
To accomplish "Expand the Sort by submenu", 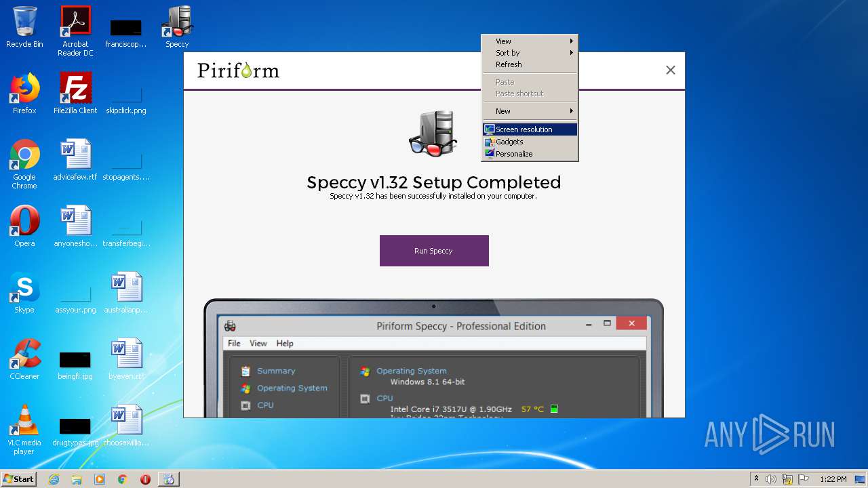I will click(530, 53).
